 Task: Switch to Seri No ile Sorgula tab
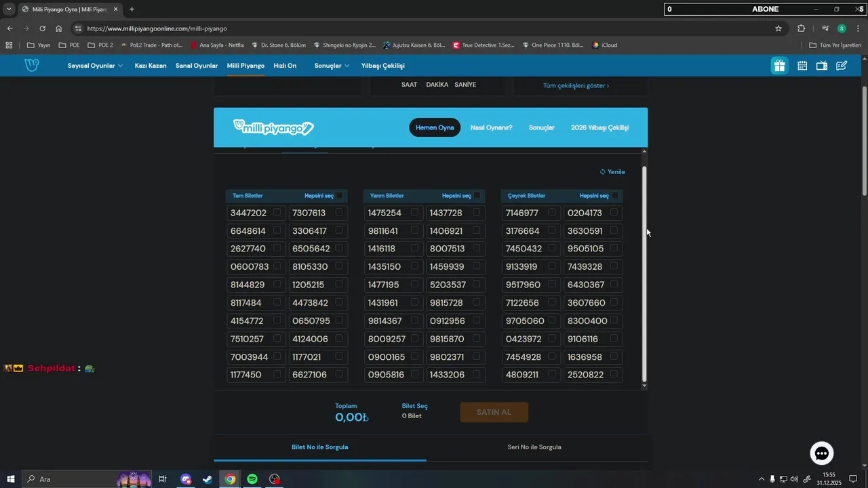click(534, 447)
